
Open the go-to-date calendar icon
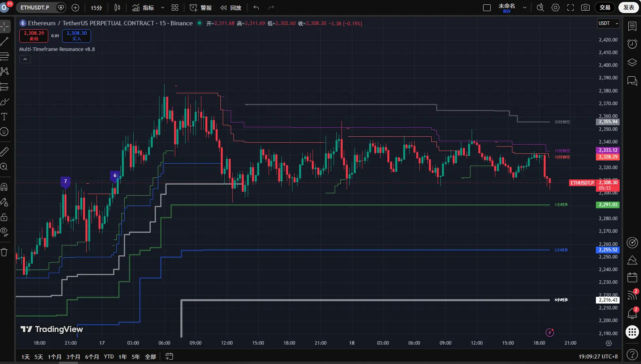tap(169, 356)
